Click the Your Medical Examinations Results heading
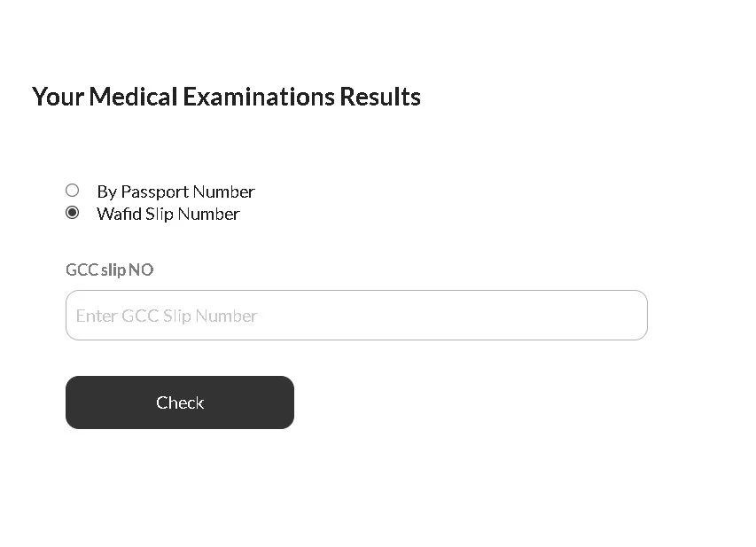 click(x=226, y=97)
